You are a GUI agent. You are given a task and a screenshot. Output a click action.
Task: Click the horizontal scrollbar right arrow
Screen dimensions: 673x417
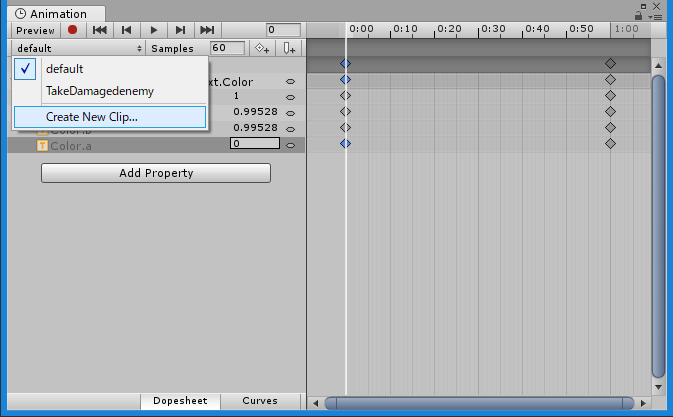(x=643, y=403)
